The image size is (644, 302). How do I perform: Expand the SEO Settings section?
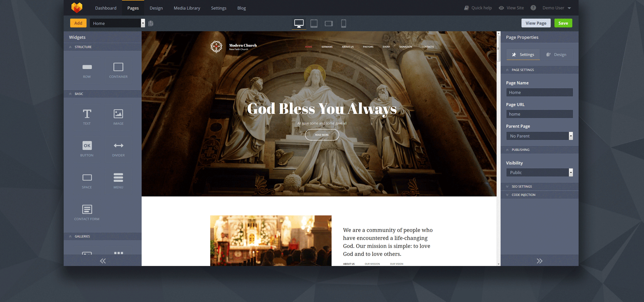point(522,186)
